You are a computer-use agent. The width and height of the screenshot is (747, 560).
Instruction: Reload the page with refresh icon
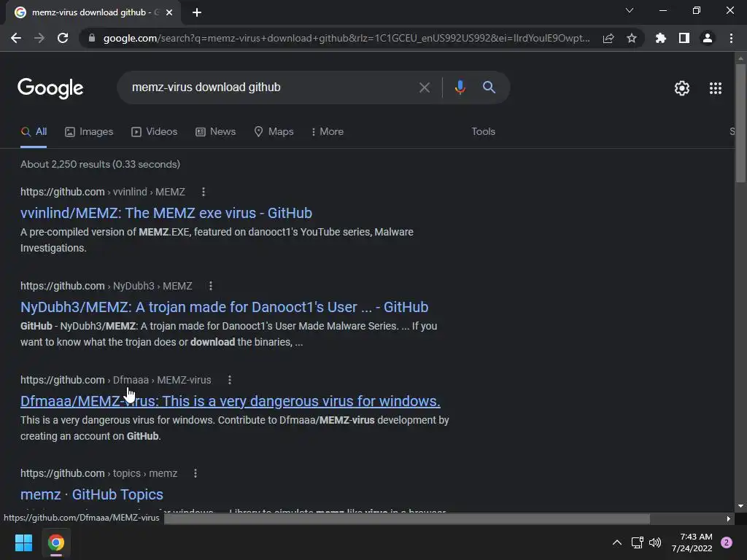tap(63, 38)
